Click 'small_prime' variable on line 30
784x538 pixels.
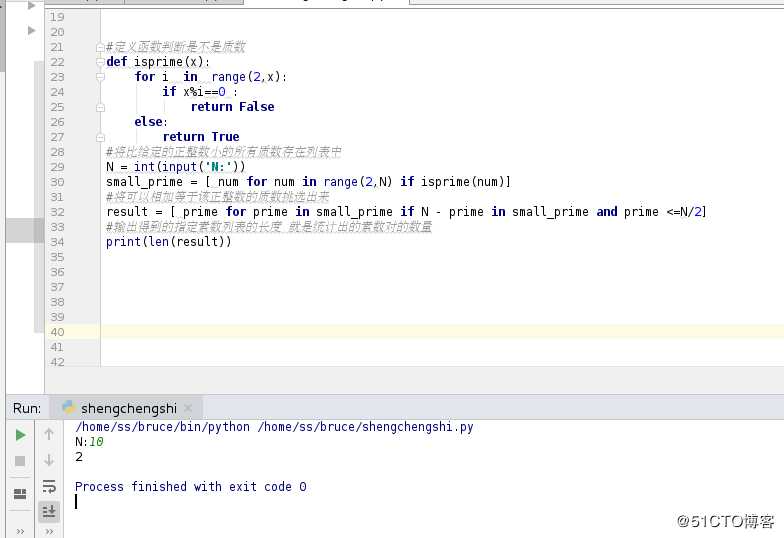coord(144,182)
